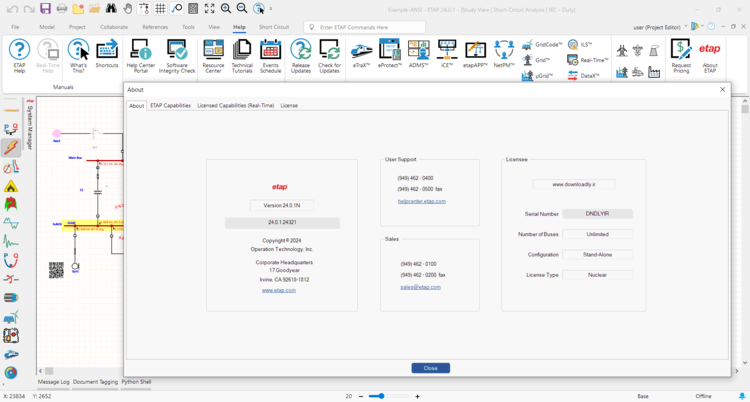Screen dimensions: 750x402
Task: Open the Events Schedule
Action: tap(271, 55)
